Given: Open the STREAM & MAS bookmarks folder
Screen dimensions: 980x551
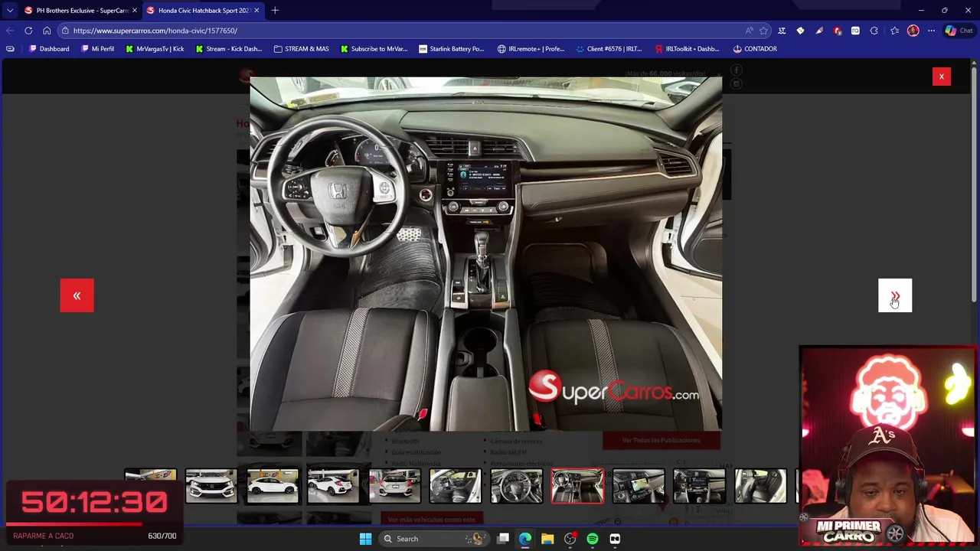Looking at the screenshot, I should pos(301,49).
